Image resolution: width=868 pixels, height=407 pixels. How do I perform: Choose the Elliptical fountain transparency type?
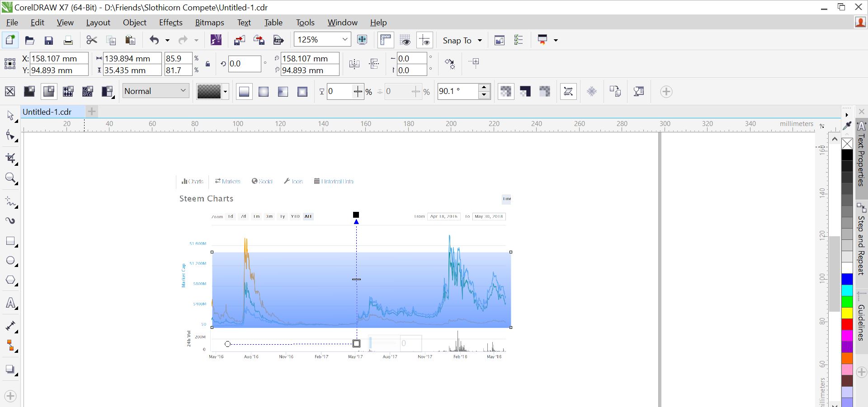[264, 92]
